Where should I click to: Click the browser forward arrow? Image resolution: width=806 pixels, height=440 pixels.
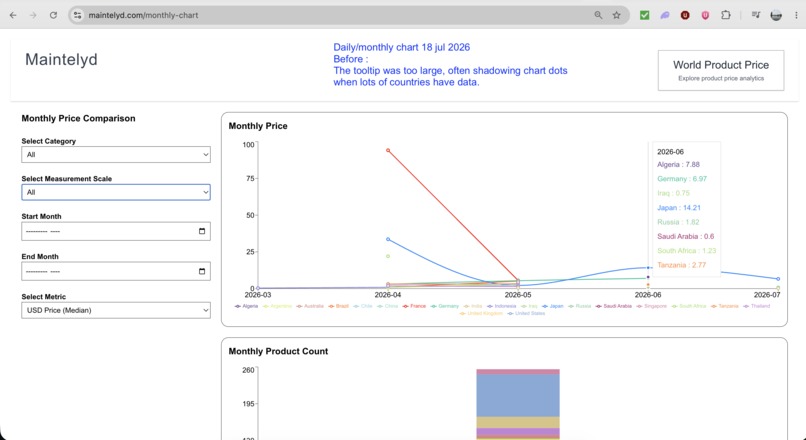coord(33,15)
